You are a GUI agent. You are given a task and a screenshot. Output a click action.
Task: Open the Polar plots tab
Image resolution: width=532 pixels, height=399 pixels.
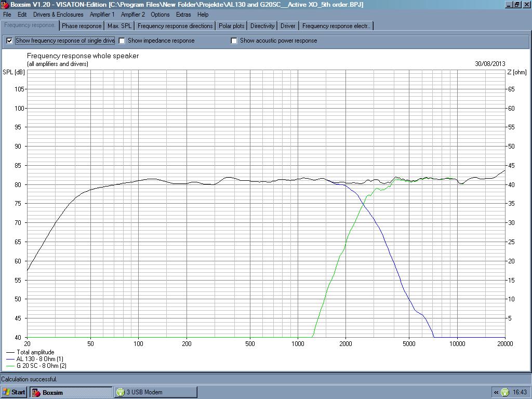point(232,26)
